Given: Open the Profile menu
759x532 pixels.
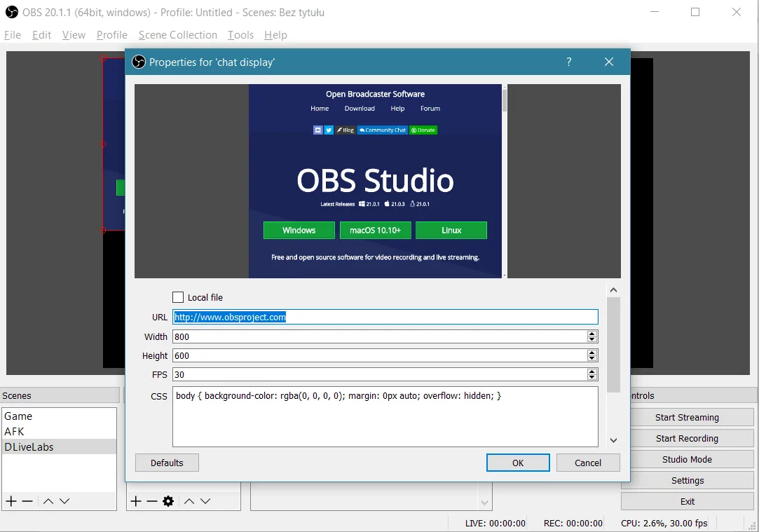Looking at the screenshot, I should click(x=112, y=35).
